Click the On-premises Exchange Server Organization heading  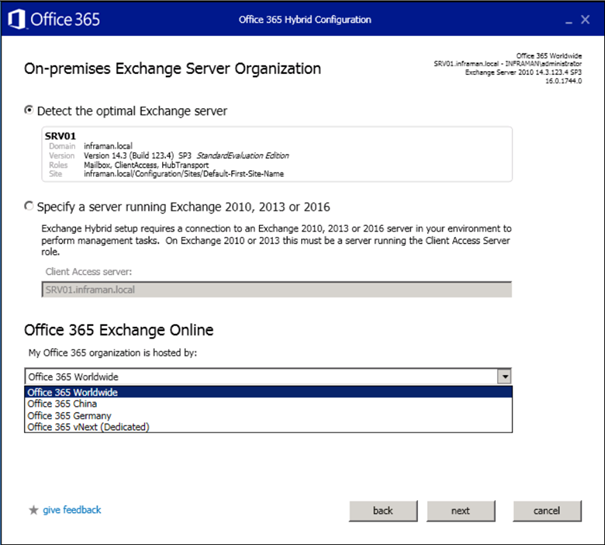[x=172, y=69]
